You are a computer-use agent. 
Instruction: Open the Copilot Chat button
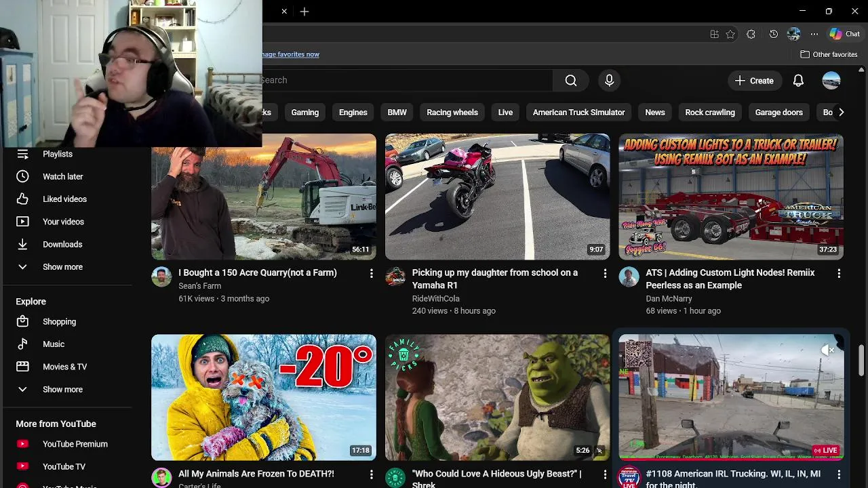(845, 34)
